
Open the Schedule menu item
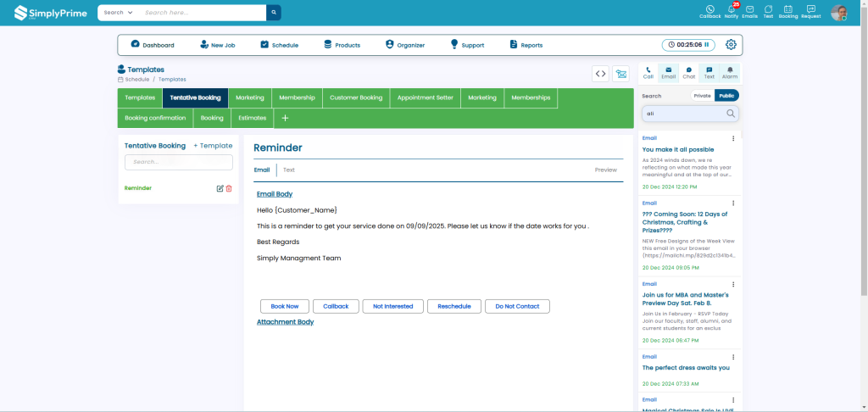tap(280, 45)
